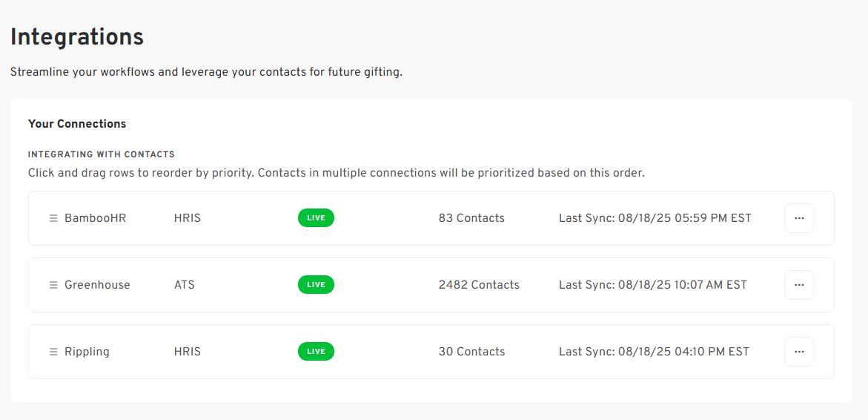Image resolution: width=868 pixels, height=420 pixels.
Task: Select the Greenhouse connection name
Action: [x=97, y=285]
